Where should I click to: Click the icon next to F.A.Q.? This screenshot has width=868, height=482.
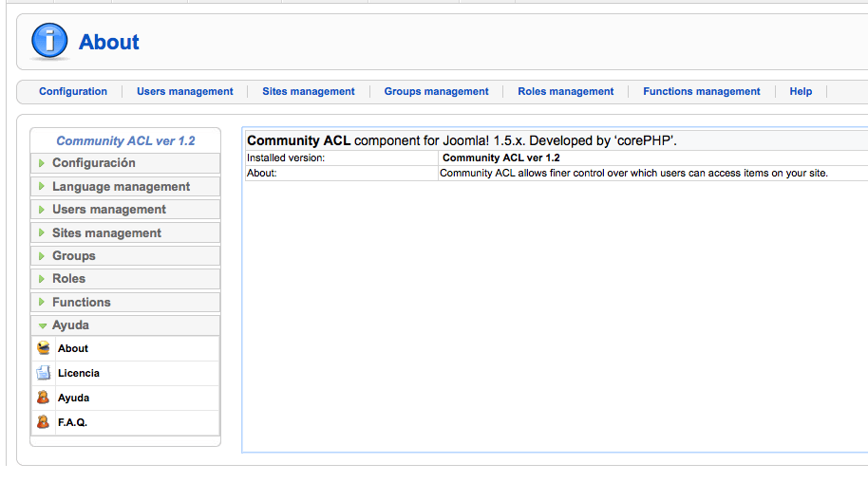coord(43,422)
